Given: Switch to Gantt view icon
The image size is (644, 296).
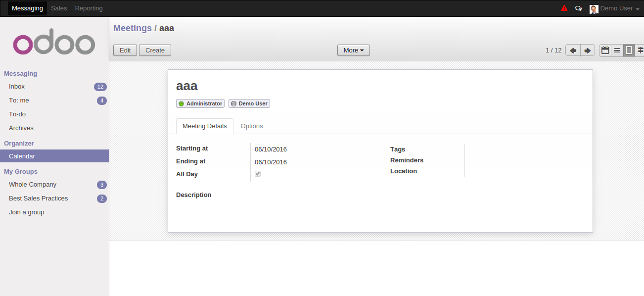Looking at the screenshot, I should click(x=640, y=50).
